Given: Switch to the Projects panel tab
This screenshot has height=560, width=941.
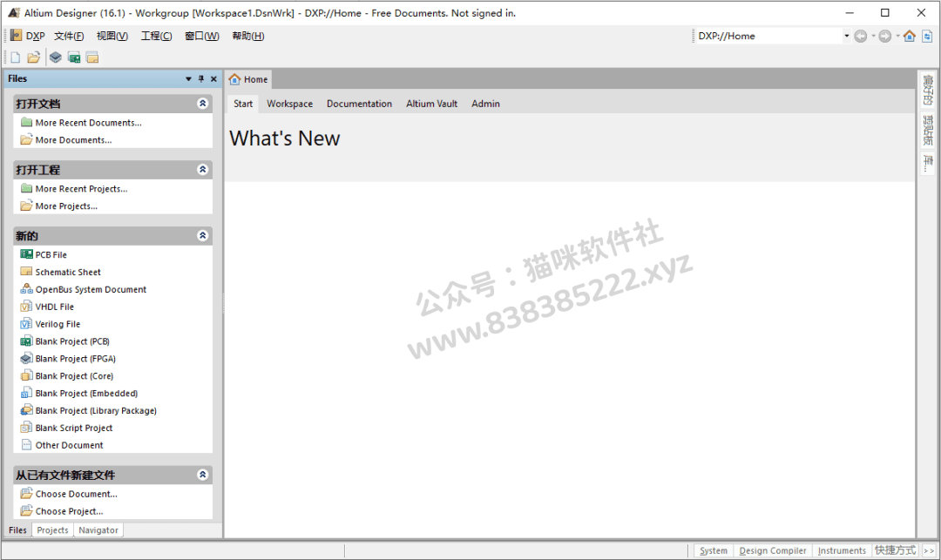Looking at the screenshot, I should point(53,530).
